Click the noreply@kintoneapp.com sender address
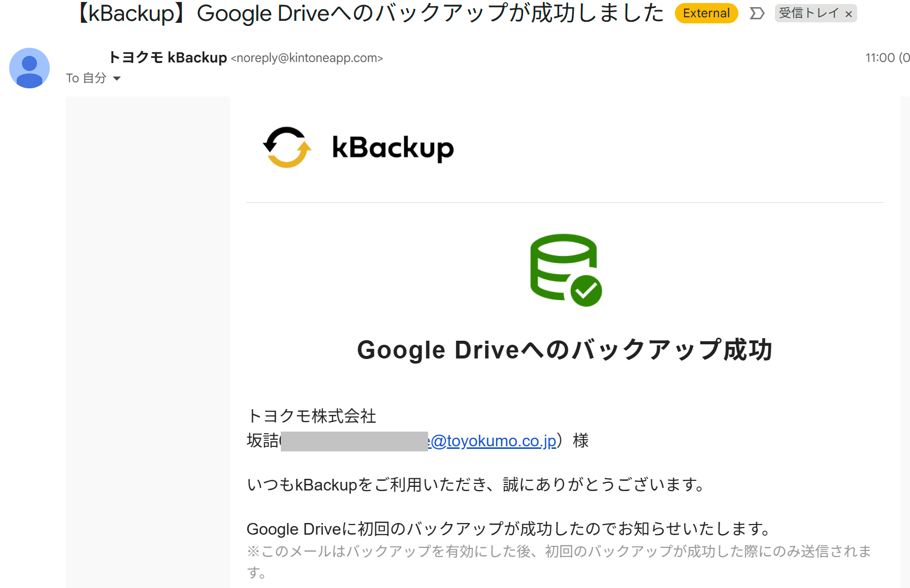Image resolution: width=910 pixels, height=588 pixels. coord(307,58)
